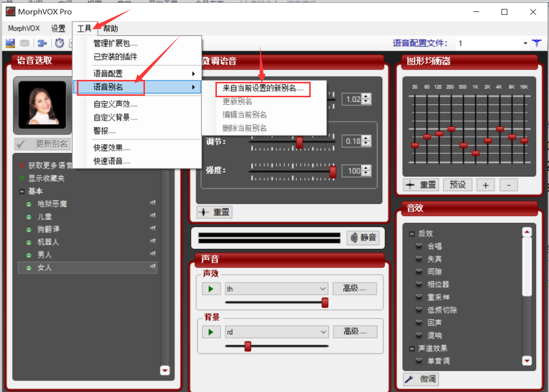Click the wrench 微调 button under effects
The image size is (549, 392).
420,379
